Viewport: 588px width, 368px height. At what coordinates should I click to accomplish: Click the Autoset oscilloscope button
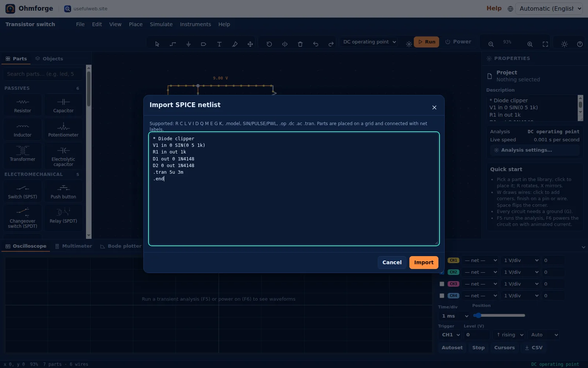tap(452, 347)
